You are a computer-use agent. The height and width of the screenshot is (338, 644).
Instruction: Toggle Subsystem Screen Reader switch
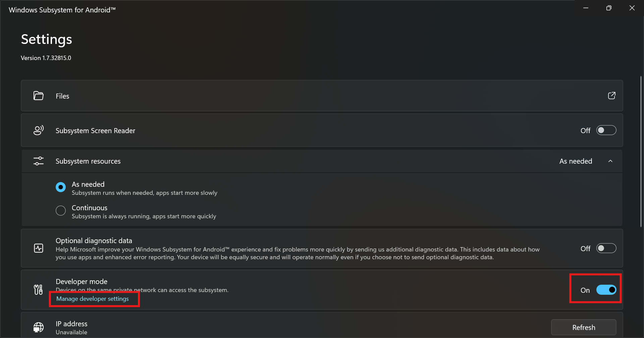606,130
